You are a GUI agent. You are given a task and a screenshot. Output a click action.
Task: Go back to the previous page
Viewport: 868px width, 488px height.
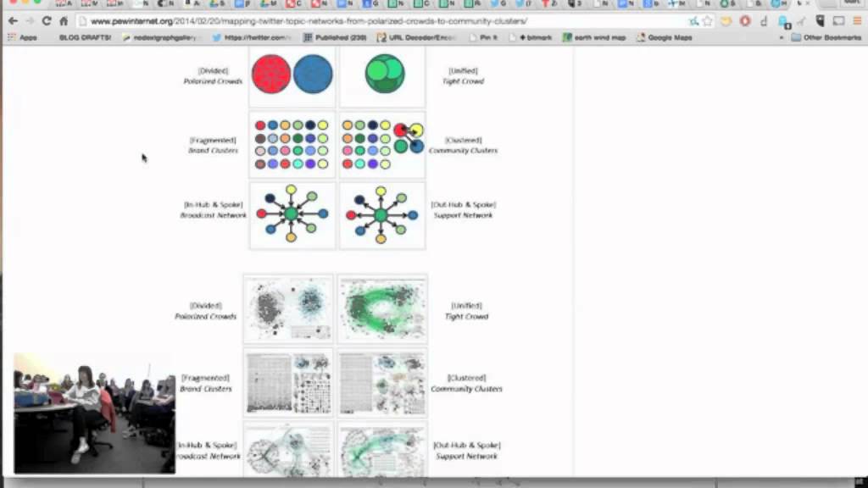(x=13, y=21)
